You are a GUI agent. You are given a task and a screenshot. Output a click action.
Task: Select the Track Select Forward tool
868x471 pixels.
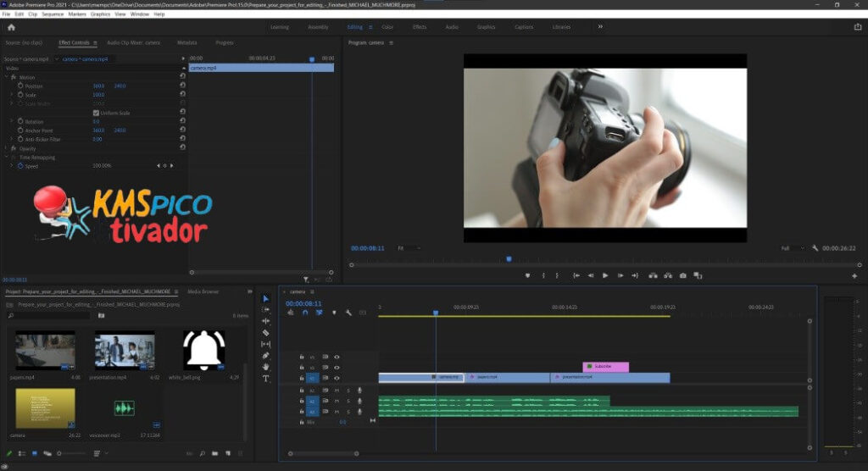coord(265,310)
